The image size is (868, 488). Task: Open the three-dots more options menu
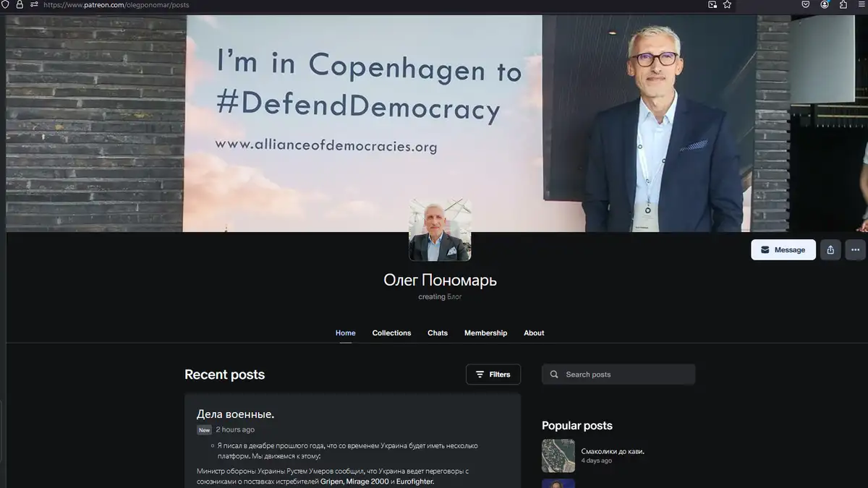click(x=855, y=249)
